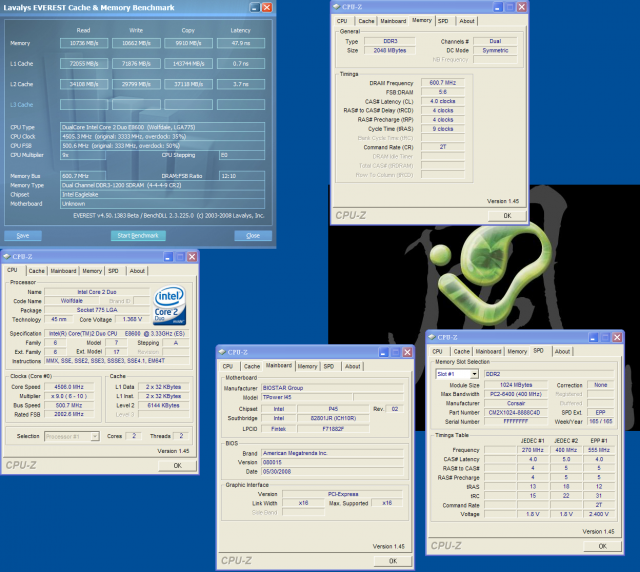This screenshot has height=572, width=640.
Task: Click the EPP #1 voltage 2.400 V
Action: (599, 514)
